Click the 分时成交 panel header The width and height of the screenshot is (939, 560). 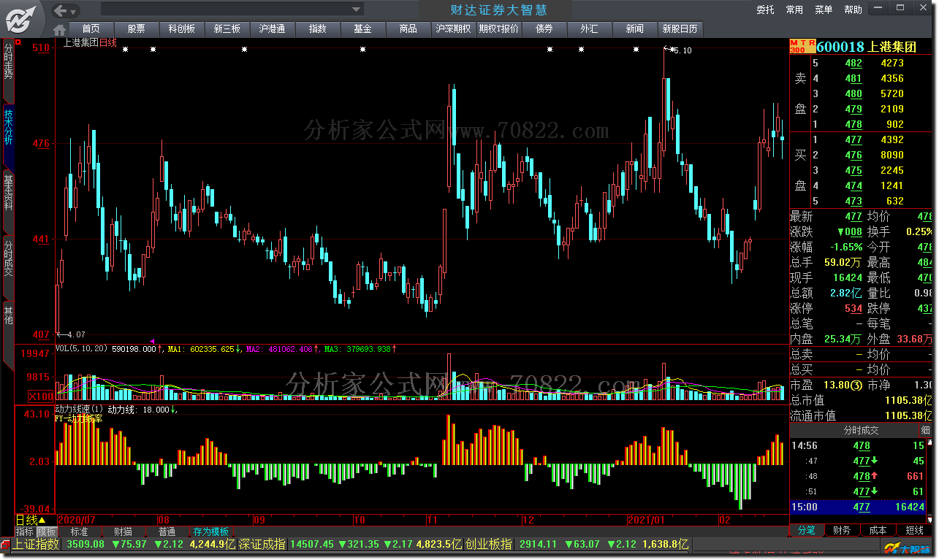[x=861, y=431]
